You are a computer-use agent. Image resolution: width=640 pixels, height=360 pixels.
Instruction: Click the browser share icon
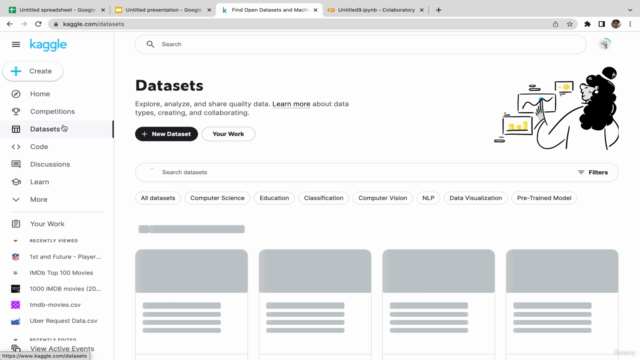[x=556, y=24]
